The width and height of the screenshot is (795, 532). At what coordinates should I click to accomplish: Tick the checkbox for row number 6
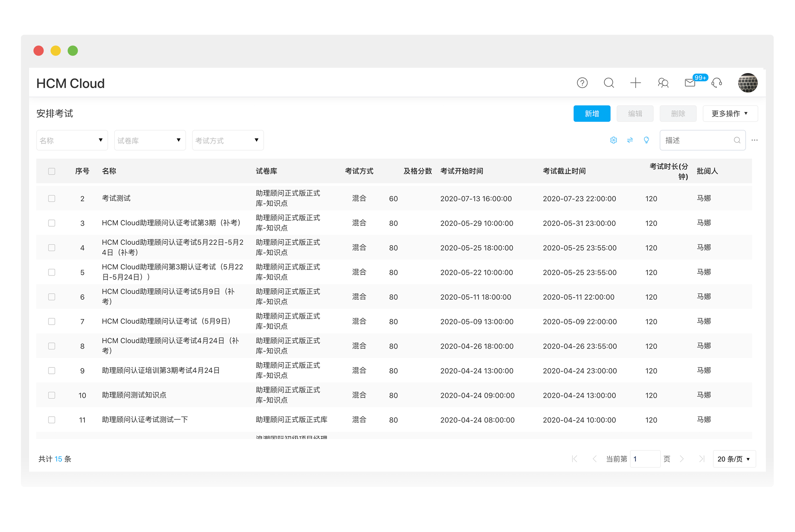pyautogui.click(x=52, y=297)
